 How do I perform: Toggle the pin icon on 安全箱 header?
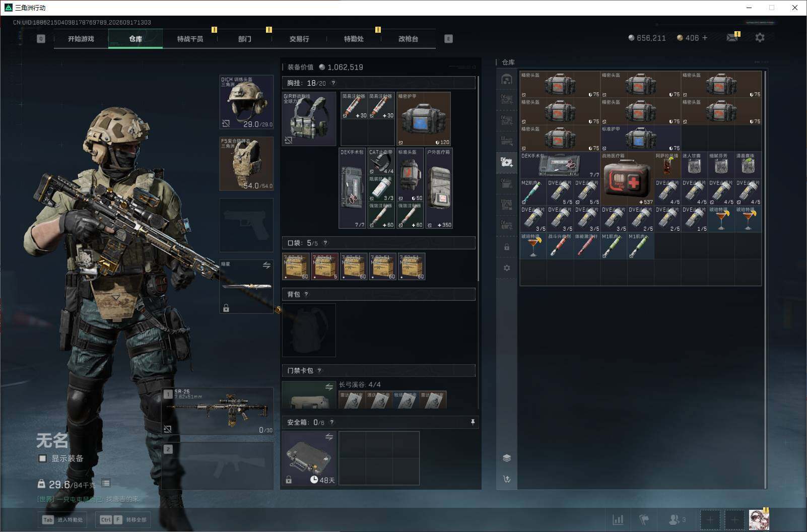pos(473,422)
